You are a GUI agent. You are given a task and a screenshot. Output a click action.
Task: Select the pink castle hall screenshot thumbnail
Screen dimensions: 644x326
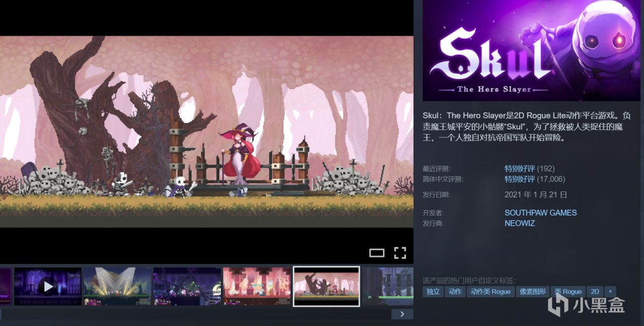coord(257,286)
